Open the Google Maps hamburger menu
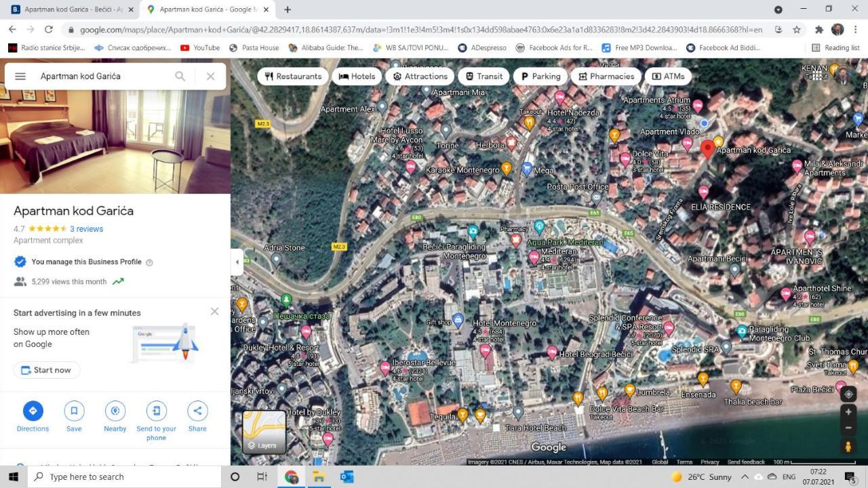 click(20, 76)
